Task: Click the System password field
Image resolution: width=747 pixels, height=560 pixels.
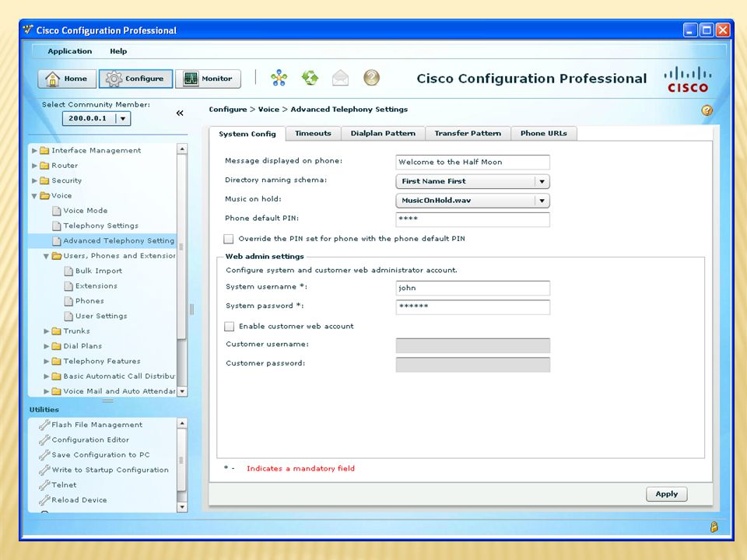Action: (x=472, y=306)
